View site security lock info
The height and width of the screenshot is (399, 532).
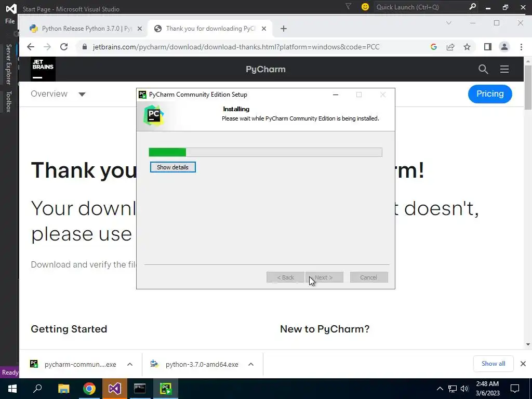click(x=85, y=47)
